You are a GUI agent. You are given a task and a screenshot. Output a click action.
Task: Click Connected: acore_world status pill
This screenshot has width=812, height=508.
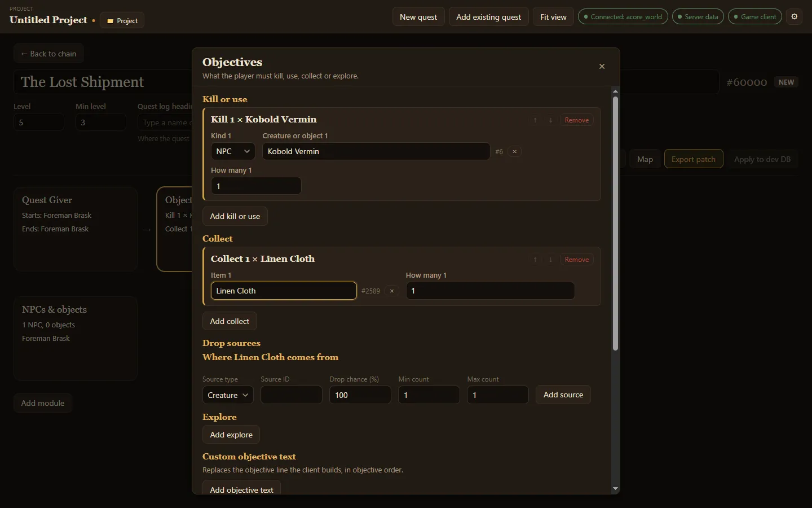point(623,16)
